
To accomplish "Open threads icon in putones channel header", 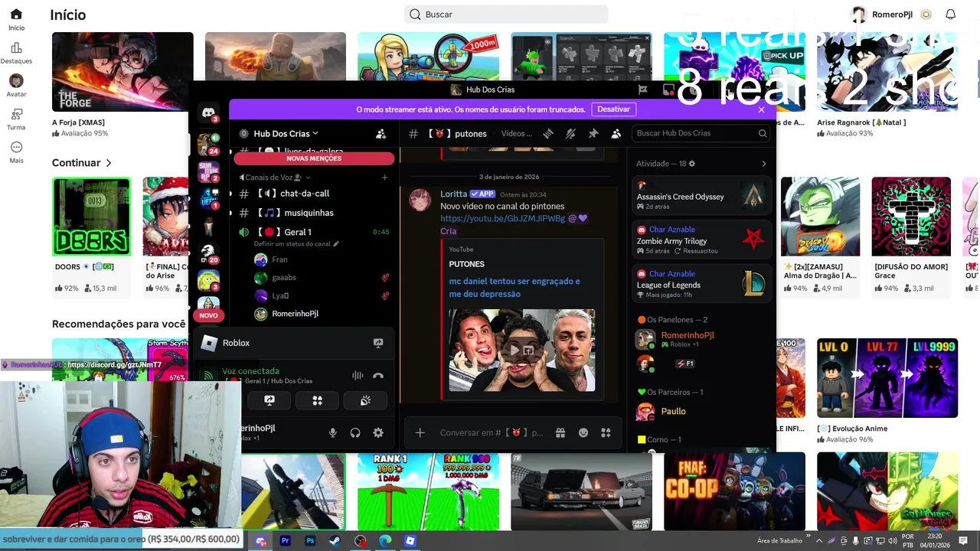I will [548, 133].
